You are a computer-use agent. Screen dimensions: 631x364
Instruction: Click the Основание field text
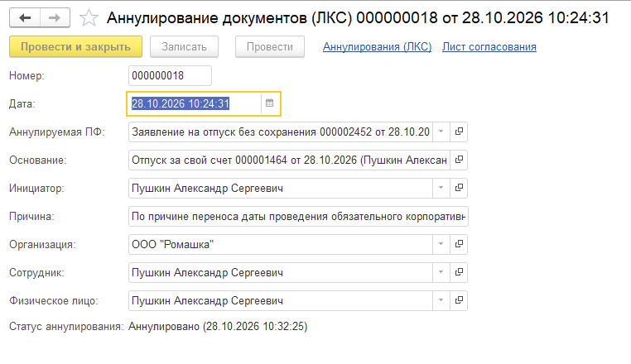click(x=289, y=160)
